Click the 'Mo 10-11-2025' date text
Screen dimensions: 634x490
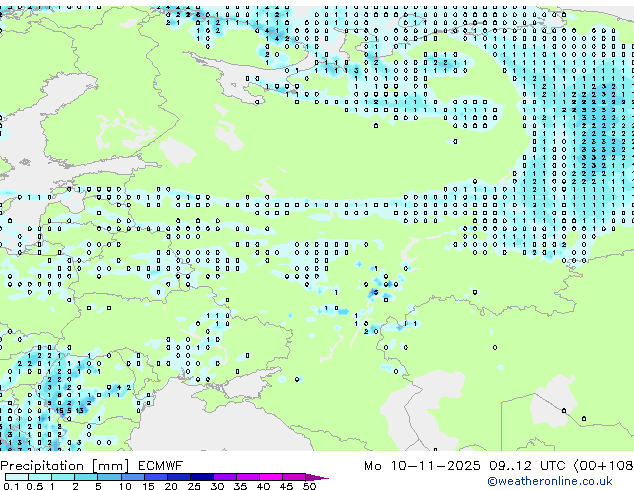tap(422, 466)
